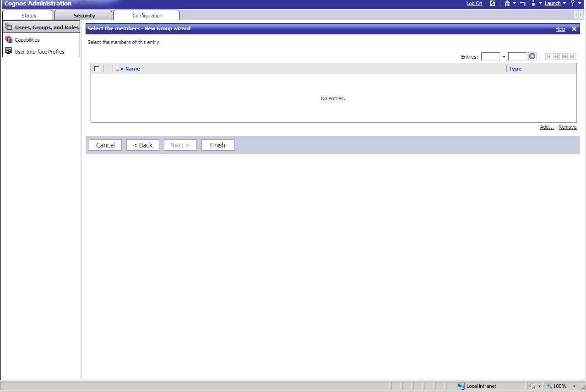Image resolution: width=586 pixels, height=392 pixels.
Task: Select the Log On link
Action: [x=474, y=3]
